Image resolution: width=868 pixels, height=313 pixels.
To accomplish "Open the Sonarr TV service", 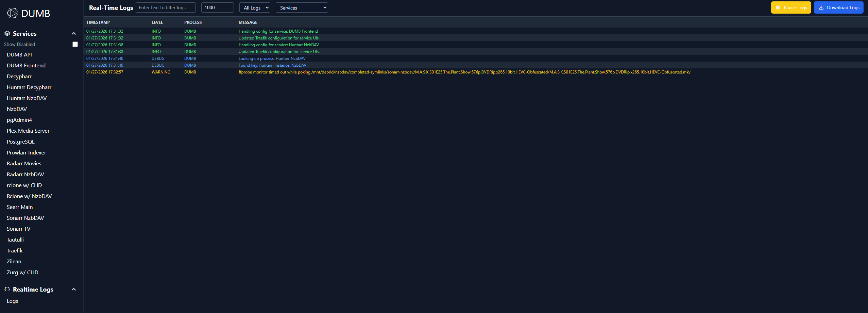I will point(18,229).
